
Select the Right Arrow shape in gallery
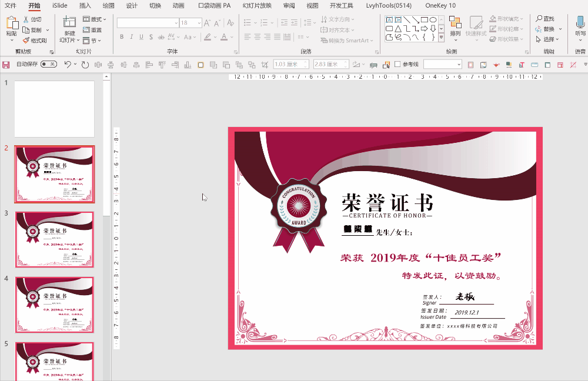[424, 28]
